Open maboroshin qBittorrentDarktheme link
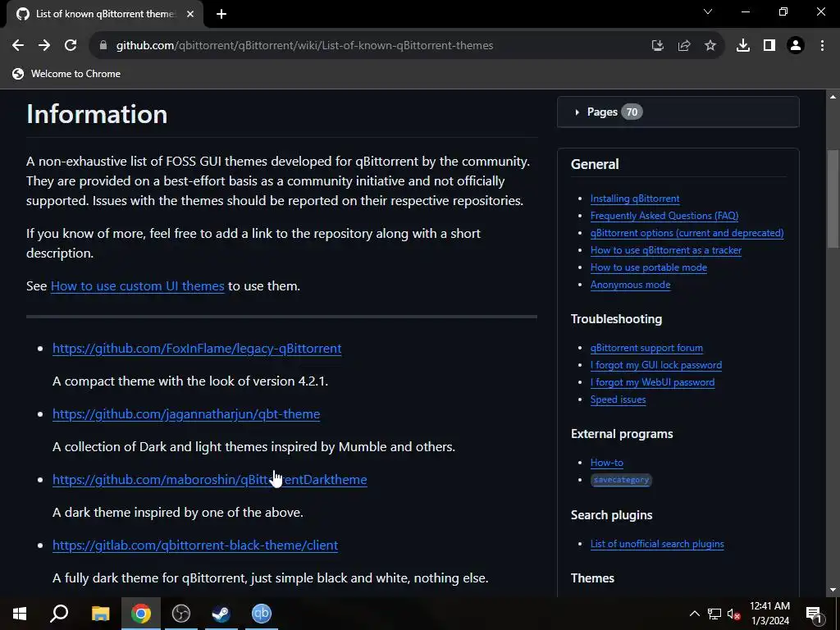The image size is (840, 630). [x=209, y=479]
